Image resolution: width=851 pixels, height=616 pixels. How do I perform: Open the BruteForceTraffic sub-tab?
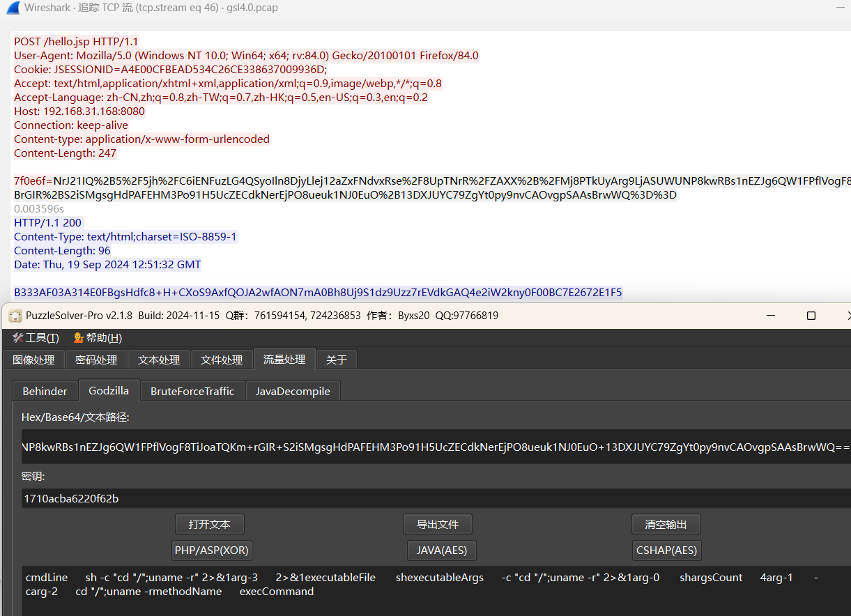(x=192, y=391)
